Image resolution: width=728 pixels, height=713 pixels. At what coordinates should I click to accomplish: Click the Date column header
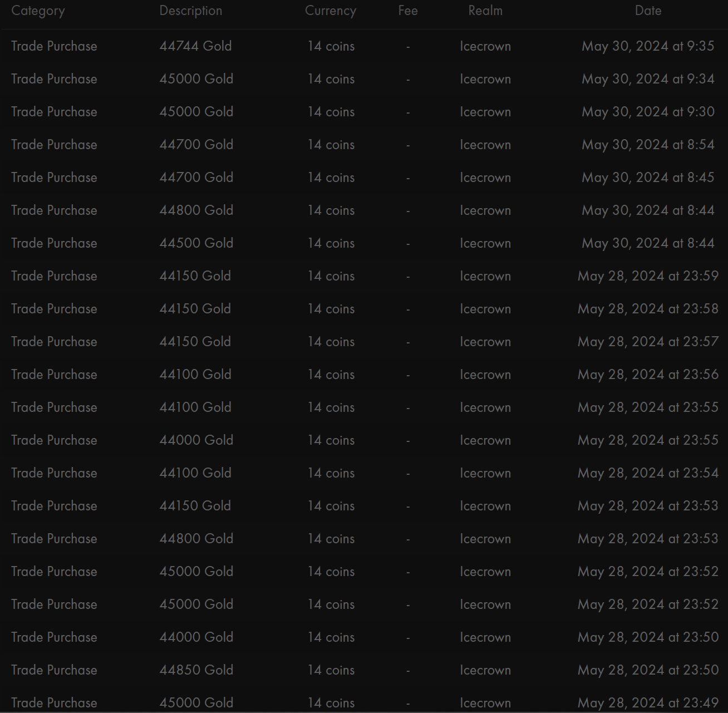648,11
